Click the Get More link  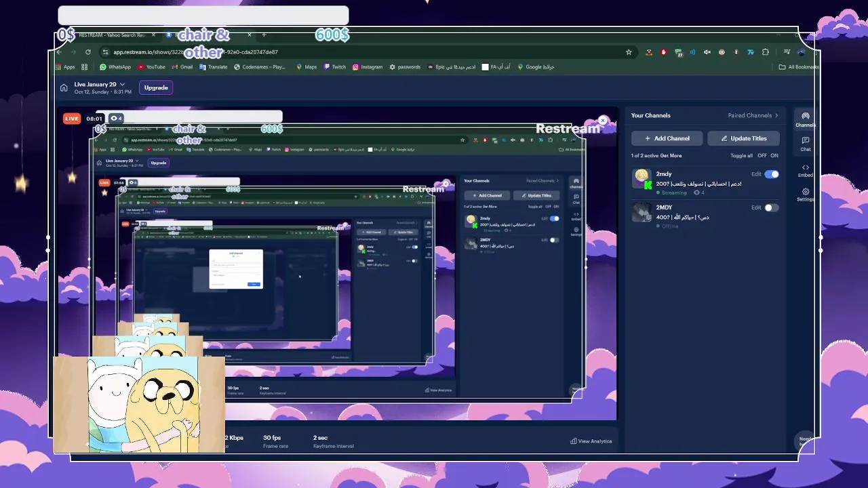click(x=671, y=155)
